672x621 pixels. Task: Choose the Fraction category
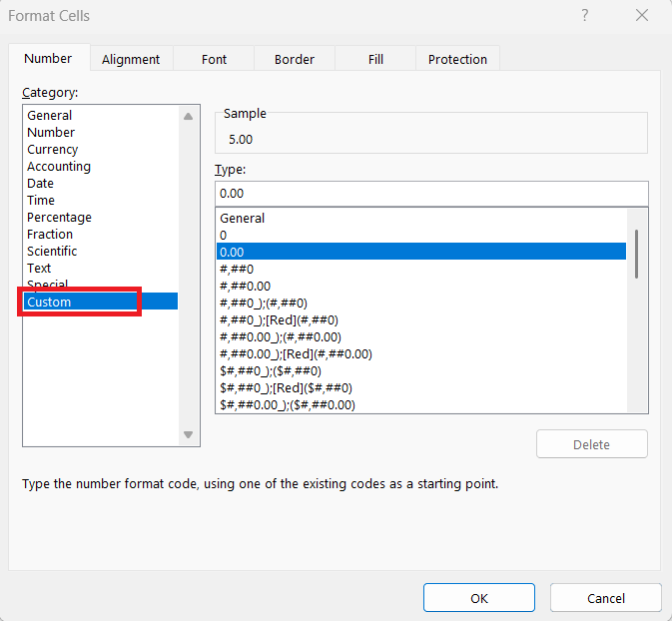click(x=101, y=234)
